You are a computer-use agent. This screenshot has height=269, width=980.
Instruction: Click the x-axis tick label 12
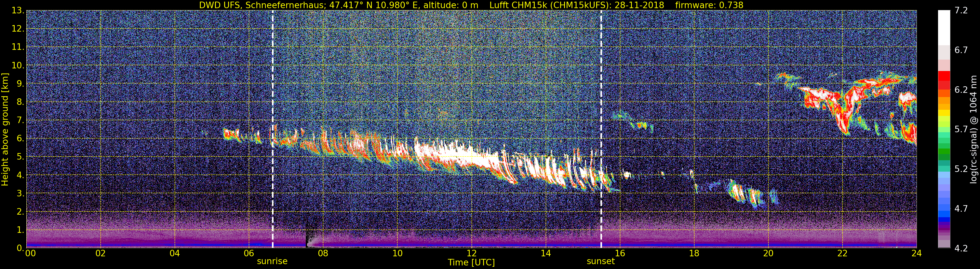pyautogui.click(x=471, y=253)
